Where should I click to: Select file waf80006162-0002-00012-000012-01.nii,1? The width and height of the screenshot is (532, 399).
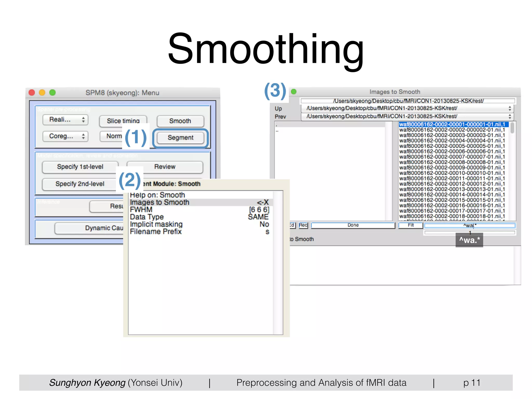tap(454, 184)
